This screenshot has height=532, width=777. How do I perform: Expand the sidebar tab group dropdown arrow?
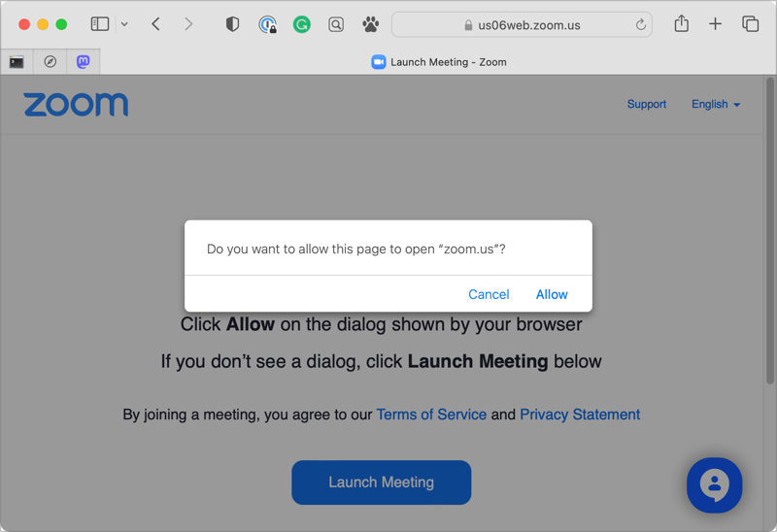(x=124, y=24)
